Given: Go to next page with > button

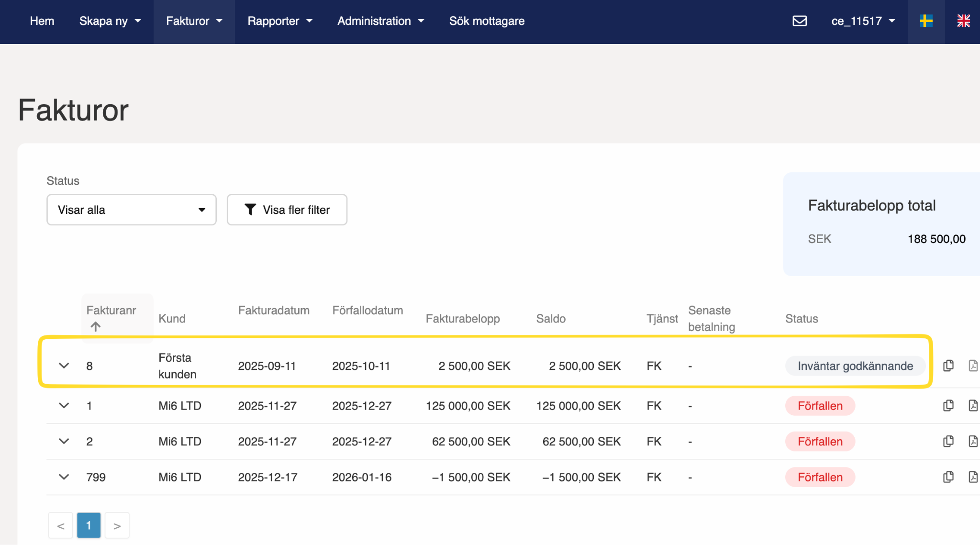Looking at the screenshot, I should pyautogui.click(x=117, y=526).
